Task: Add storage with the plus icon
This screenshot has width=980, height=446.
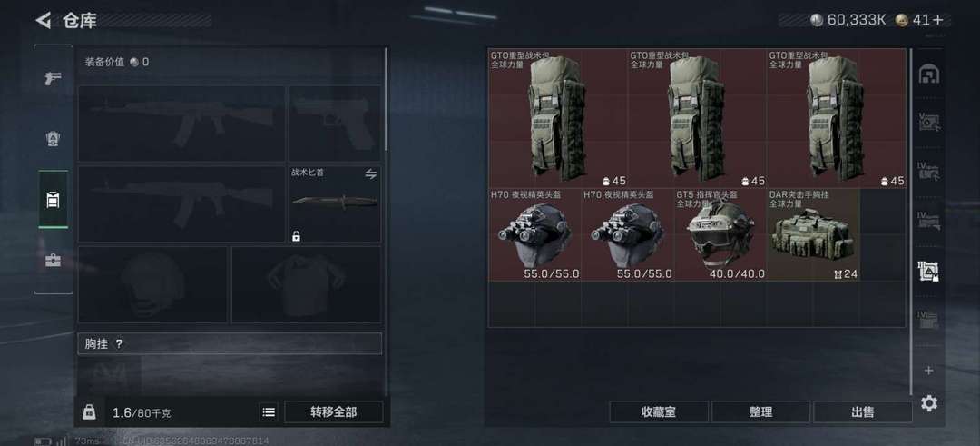Action: [x=929, y=371]
